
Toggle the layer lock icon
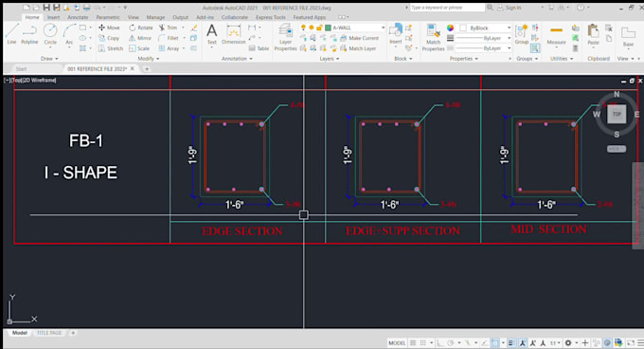[x=319, y=28]
